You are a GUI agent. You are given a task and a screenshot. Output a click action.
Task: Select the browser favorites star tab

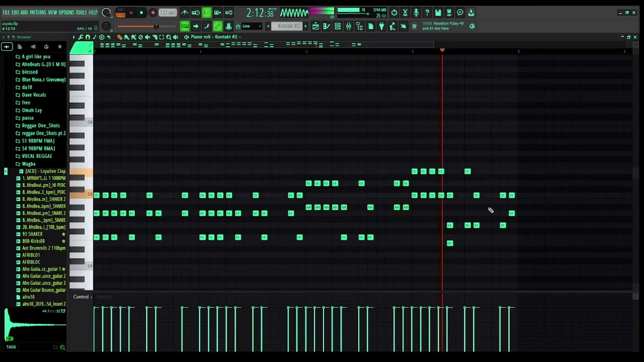coord(59,47)
